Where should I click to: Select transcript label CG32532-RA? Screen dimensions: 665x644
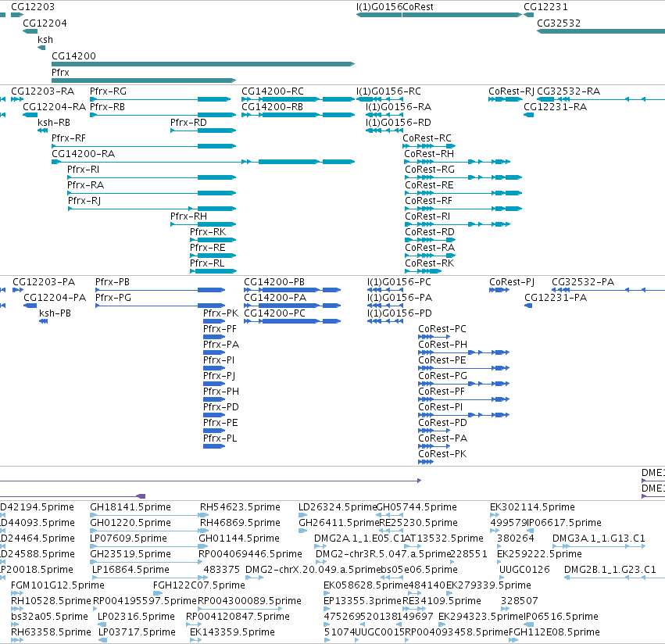point(568,91)
